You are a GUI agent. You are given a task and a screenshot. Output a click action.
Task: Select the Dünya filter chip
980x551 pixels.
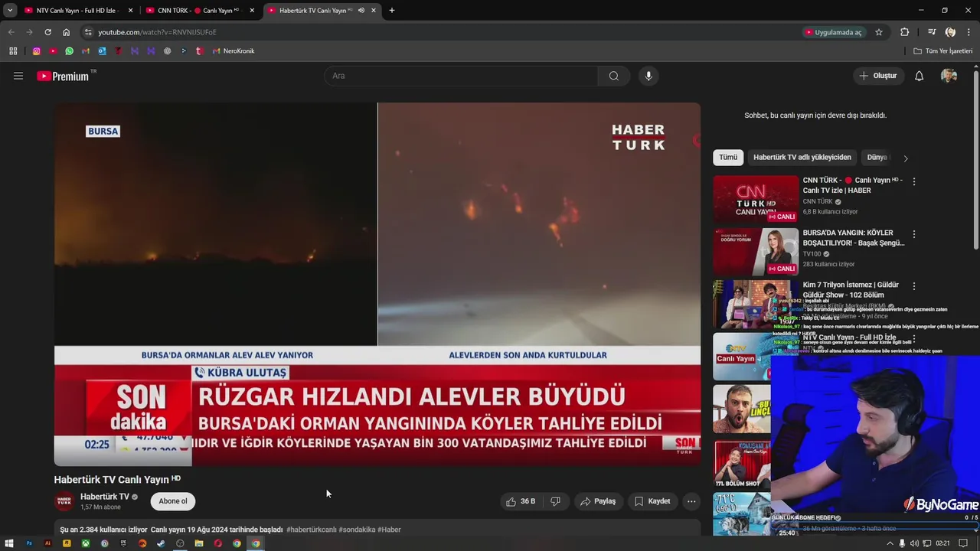(x=877, y=157)
